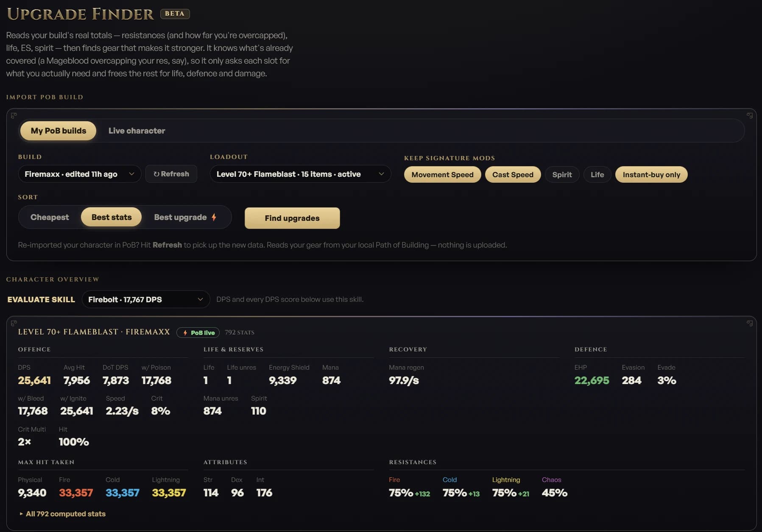
Task: Open the Firemaxx build dropdown
Action: (80, 174)
